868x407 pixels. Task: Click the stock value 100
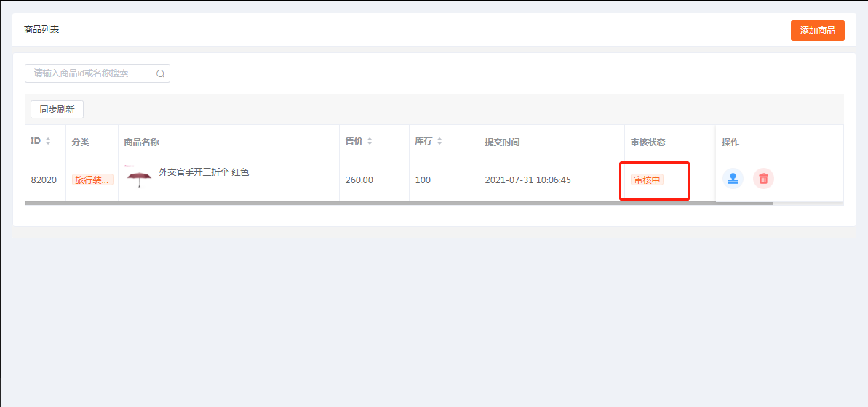click(x=423, y=180)
